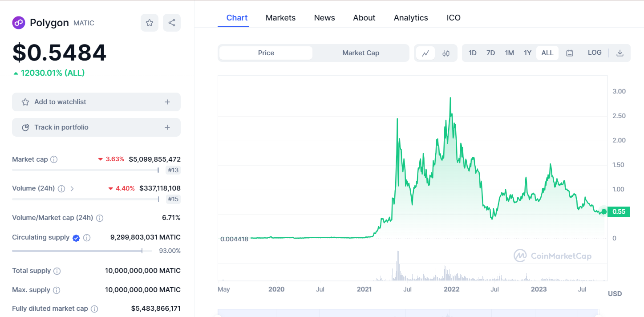Screen dimensions: 644x317
Task: Click the 3.63% market cap change
Action: click(x=115, y=159)
